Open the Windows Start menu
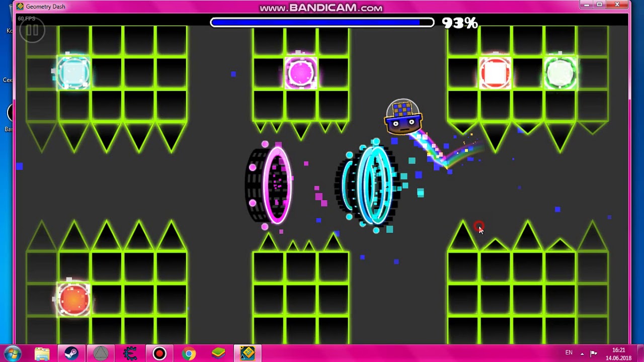The image size is (644, 362). click(x=12, y=353)
